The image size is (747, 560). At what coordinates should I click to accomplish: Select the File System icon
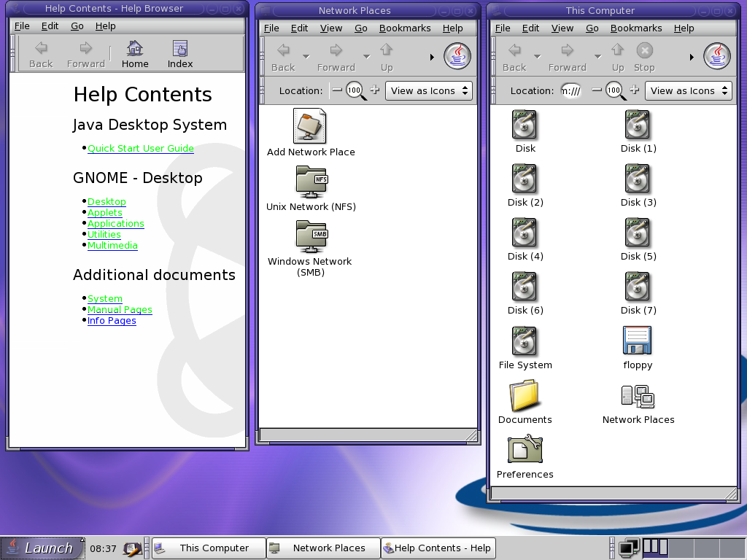[525, 341]
